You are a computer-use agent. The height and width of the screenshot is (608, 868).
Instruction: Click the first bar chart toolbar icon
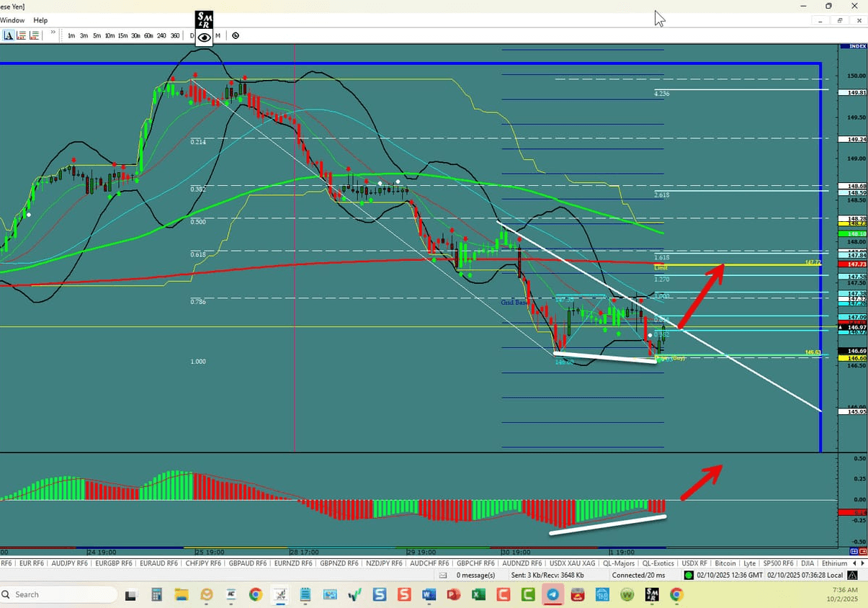pos(22,35)
